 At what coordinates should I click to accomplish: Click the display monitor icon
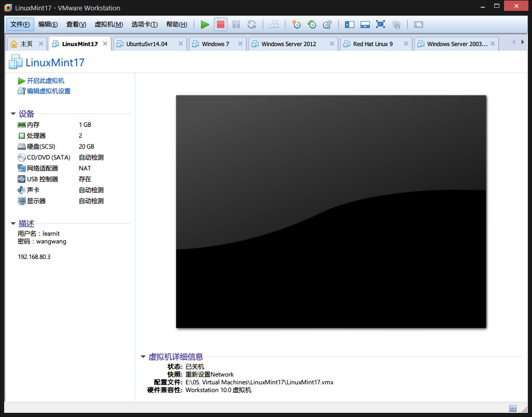tap(21, 201)
